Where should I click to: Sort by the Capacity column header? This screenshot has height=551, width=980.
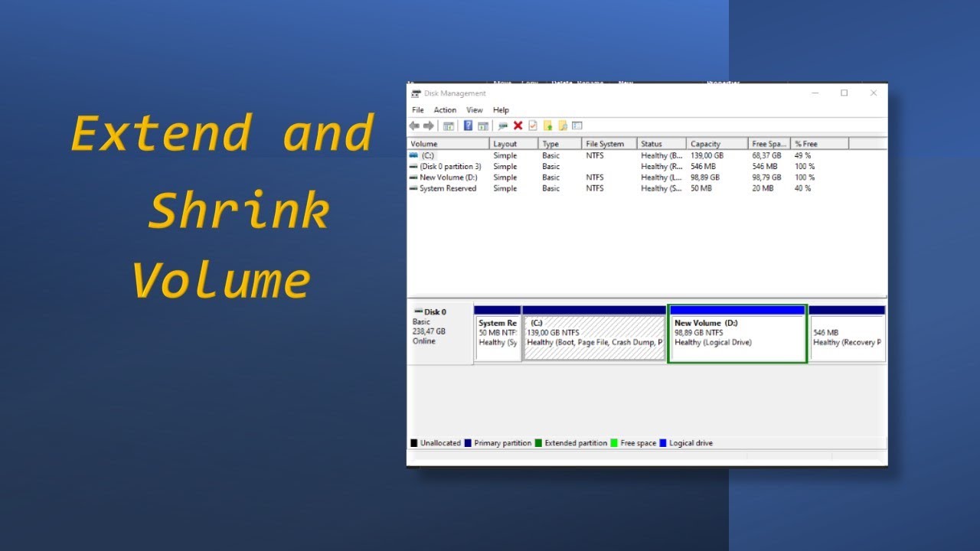tap(717, 144)
